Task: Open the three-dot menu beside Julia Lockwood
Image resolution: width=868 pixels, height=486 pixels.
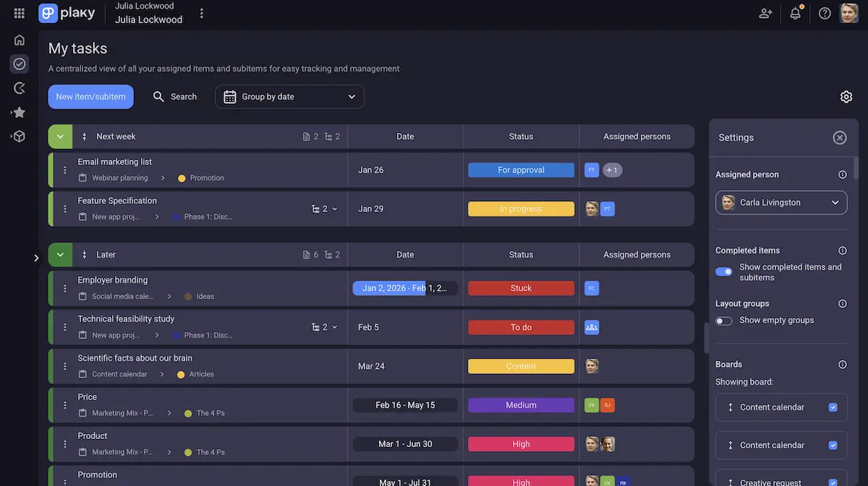Action: pyautogui.click(x=200, y=12)
